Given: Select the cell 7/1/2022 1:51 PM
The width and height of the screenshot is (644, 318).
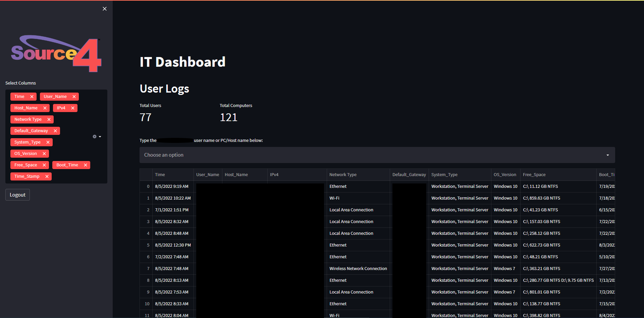Looking at the screenshot, I should pyautogui.click(x=173, y=210).
